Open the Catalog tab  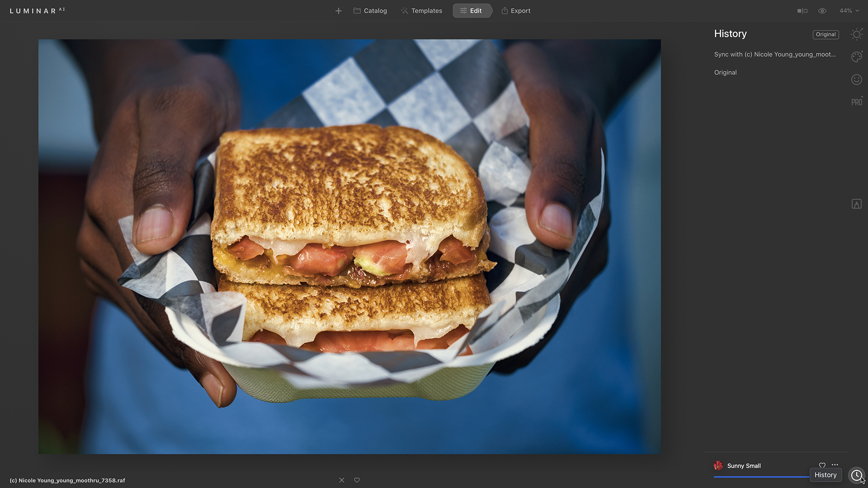pyautogui.click(x=370, y=11)
